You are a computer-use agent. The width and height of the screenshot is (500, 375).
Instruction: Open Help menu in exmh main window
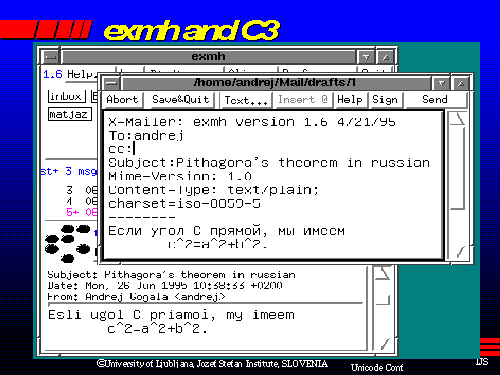coord(81,74)
